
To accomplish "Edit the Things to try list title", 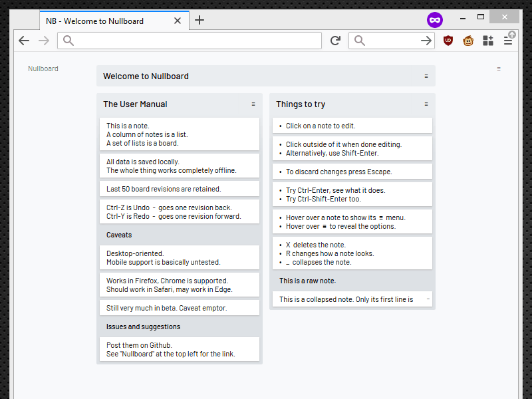I will click(301, 104).
